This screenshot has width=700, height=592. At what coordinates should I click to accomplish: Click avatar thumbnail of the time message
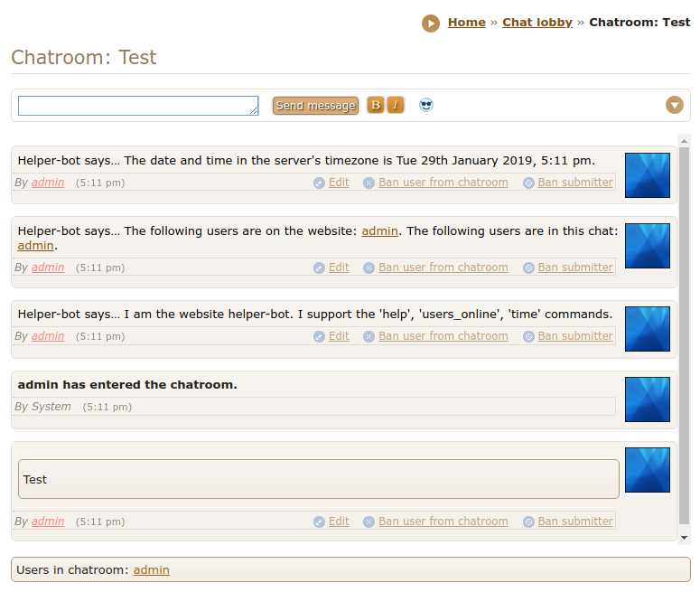click(648, 175)
